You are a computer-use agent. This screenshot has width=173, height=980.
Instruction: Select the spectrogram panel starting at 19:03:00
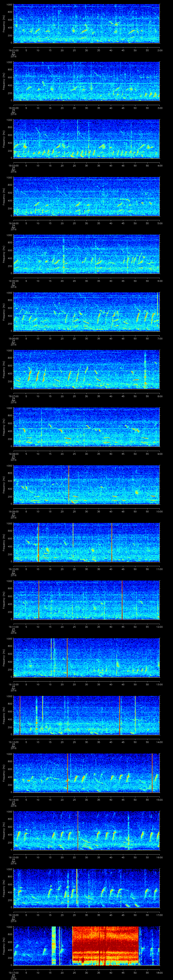(86, 139)
